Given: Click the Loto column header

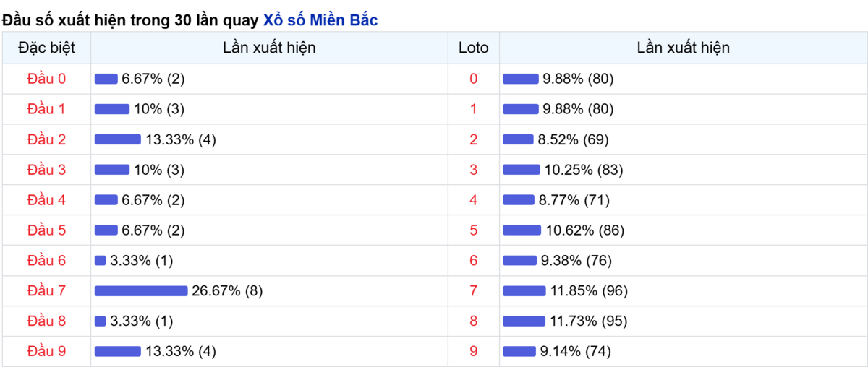Looking at the screenshot, I should pyautogui.click(x=474, y=48).
